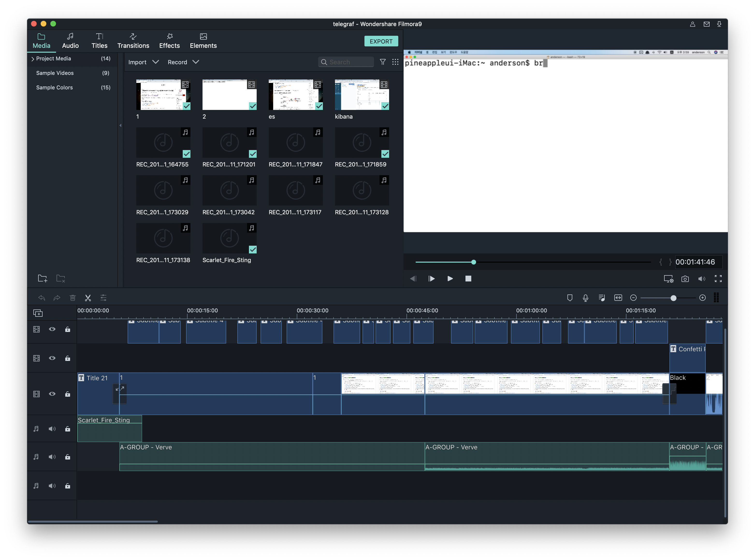
Task: Play the preview video
Action: coord(450,279)
